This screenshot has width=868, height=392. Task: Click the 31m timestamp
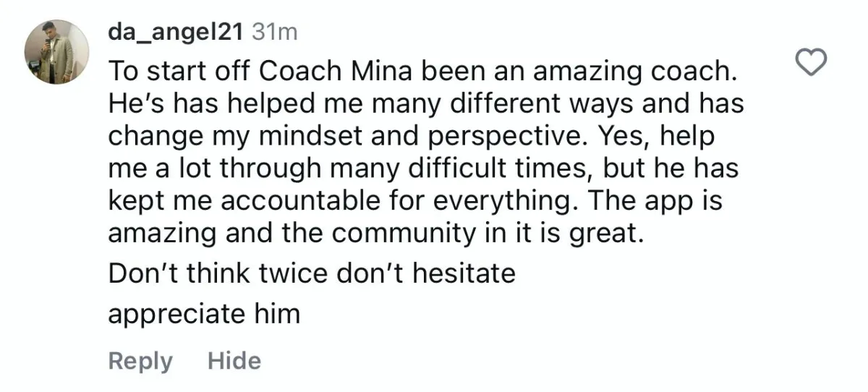click(x=273, y=32)
